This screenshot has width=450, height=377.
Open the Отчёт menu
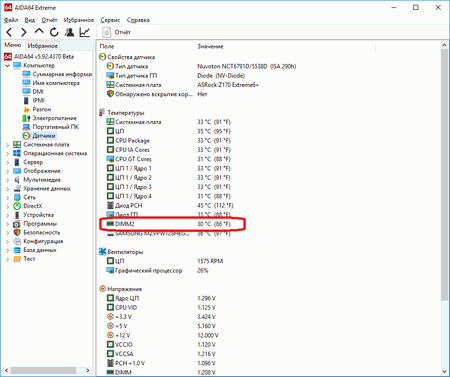click(x=49, y=20)
